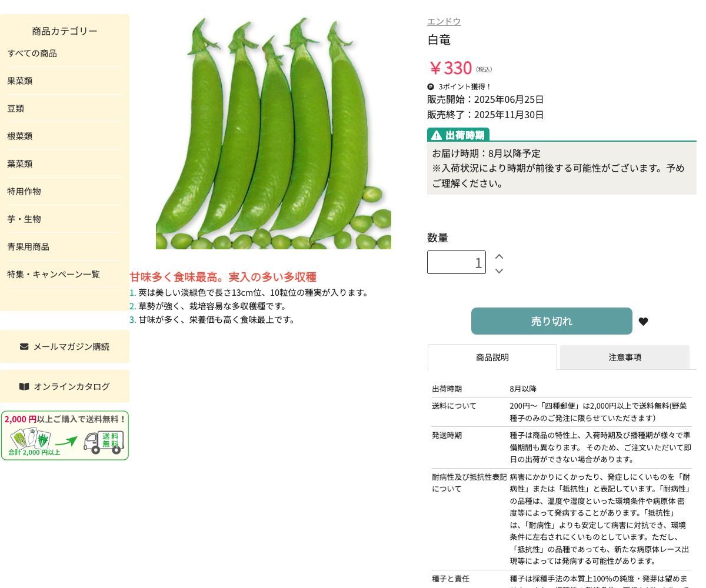Screen dimensions: 706x588
Task: Click the points P icon
Action: 431,86
